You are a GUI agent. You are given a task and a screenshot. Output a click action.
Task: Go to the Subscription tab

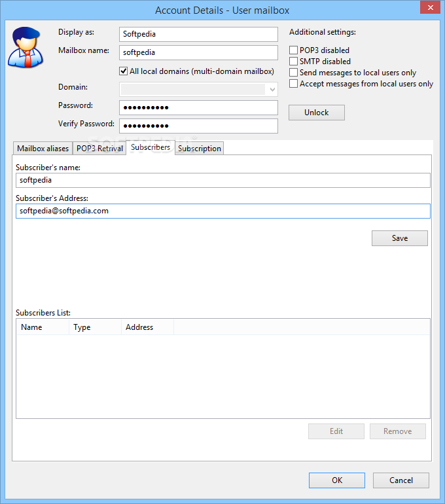pyautogui.click(x=199, y=148)
